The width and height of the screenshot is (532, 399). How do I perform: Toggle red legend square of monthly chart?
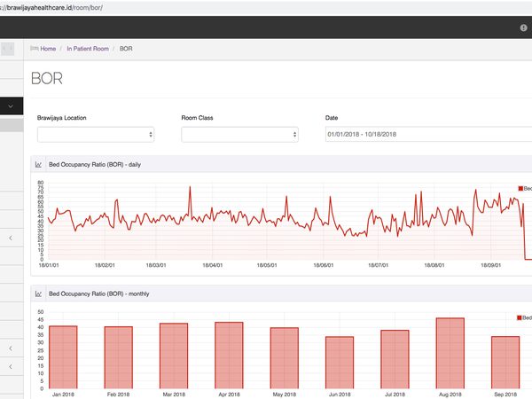click(519, 317)
